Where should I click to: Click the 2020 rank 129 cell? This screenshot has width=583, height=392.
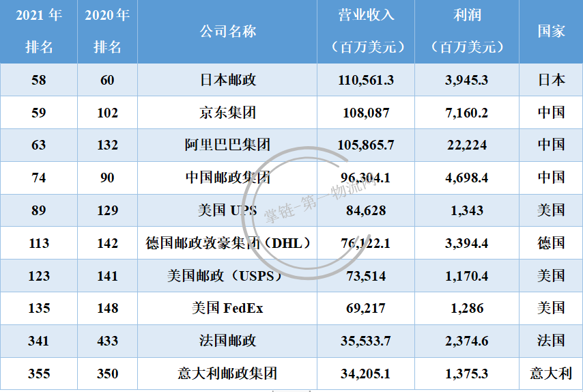(x=107, y=210)
